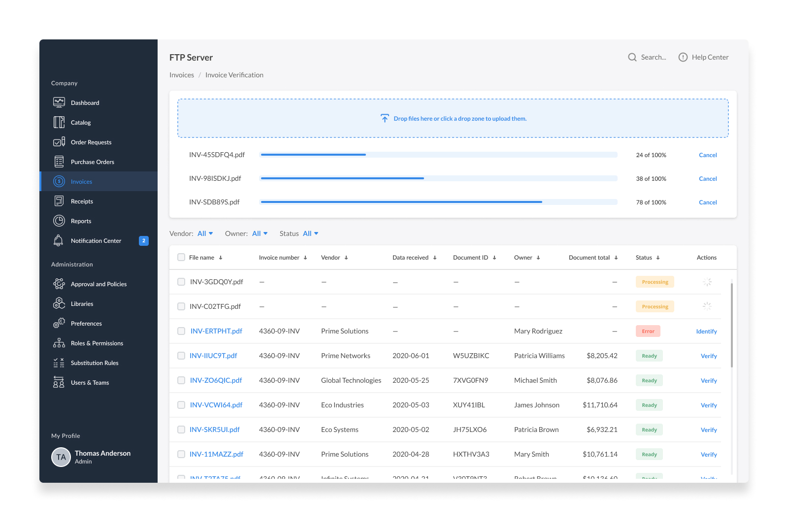Open the Owner filter dropdown
This screenshot has width=788, height=532.
[x=260, y=233]
